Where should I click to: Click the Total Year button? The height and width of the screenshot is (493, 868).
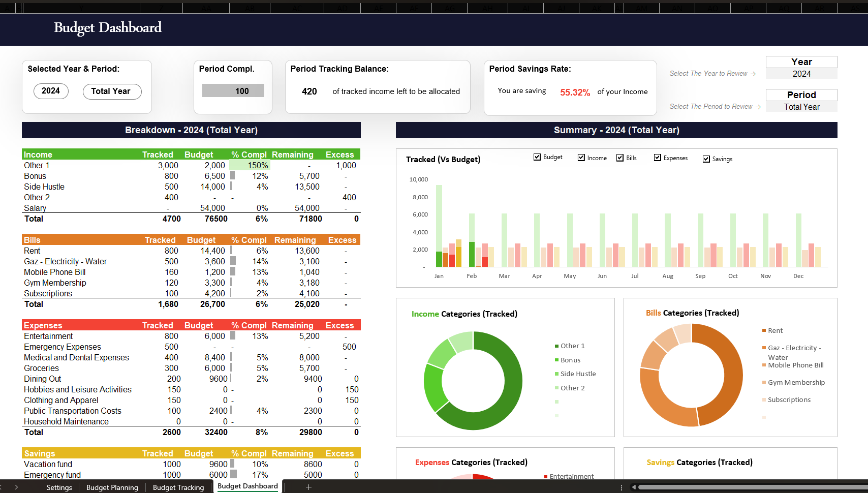point(112,91)
